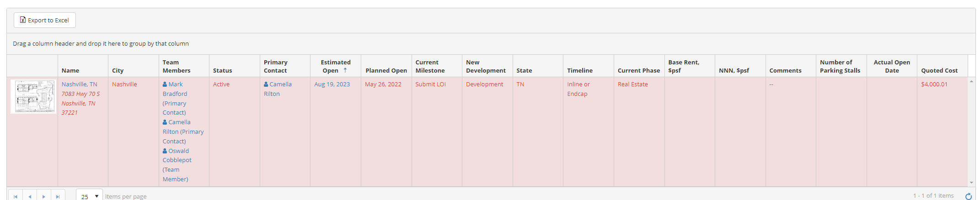Click the Aug 19, 2023 estimated open date

click(332, 84)
